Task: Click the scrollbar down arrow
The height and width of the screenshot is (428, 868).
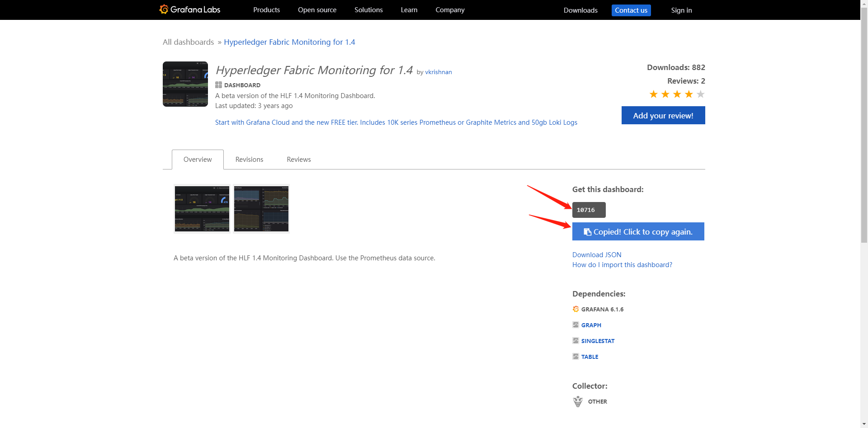Action: [x=864, y=424]
